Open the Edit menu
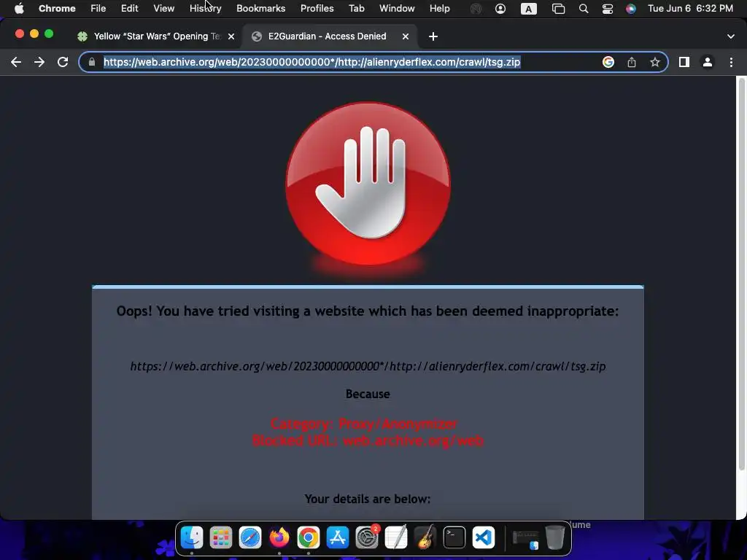Viewport: 747px width, 560px height. click(129, 8)
